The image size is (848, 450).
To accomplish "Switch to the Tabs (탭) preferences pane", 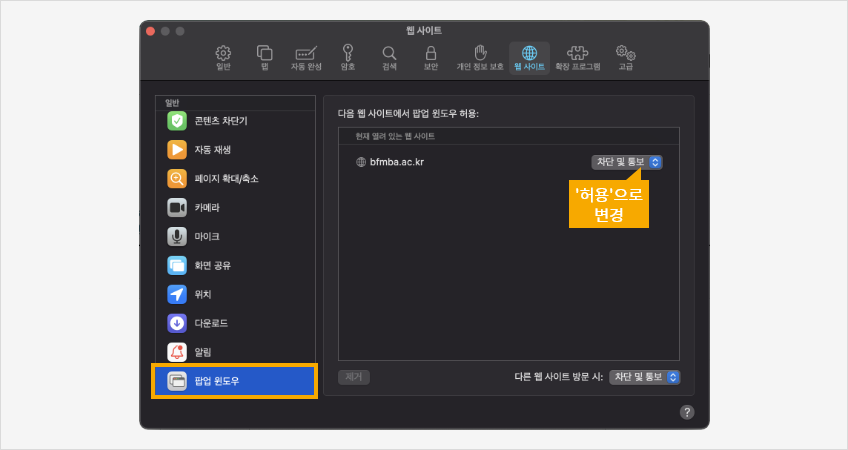I will [x=265, y=58].
